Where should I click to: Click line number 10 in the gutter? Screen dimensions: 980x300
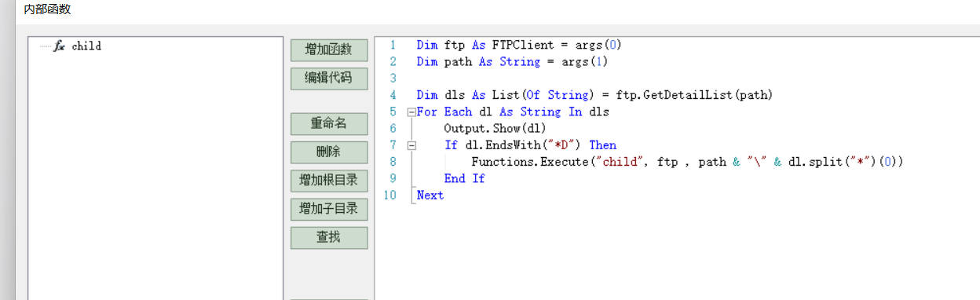click(390, 195)
